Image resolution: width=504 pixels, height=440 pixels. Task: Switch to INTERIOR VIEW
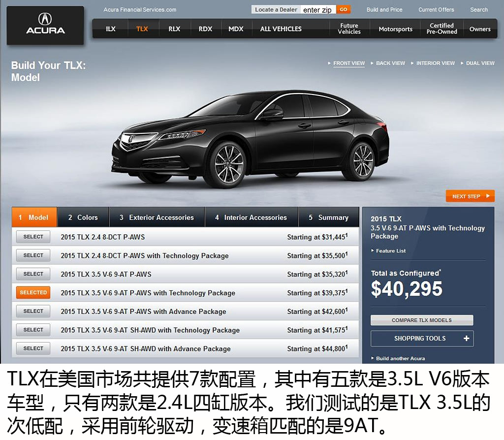[436, 63]
